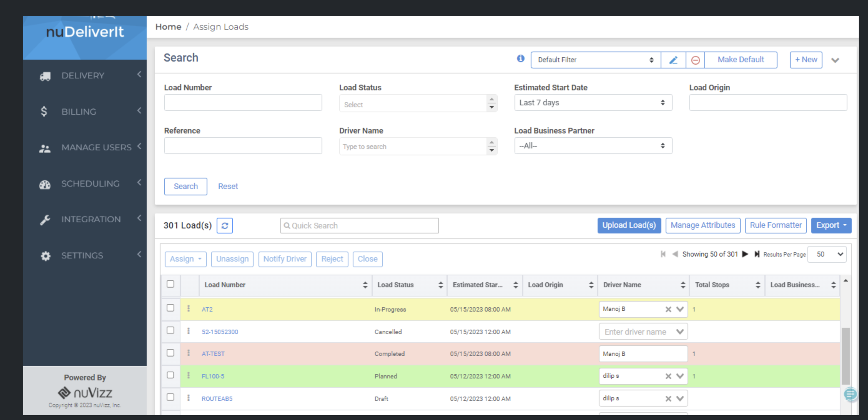This screenshot has width=868, height=420.
Task: Expand the Scheduling sidebar menu
Action: pos(90,183)
